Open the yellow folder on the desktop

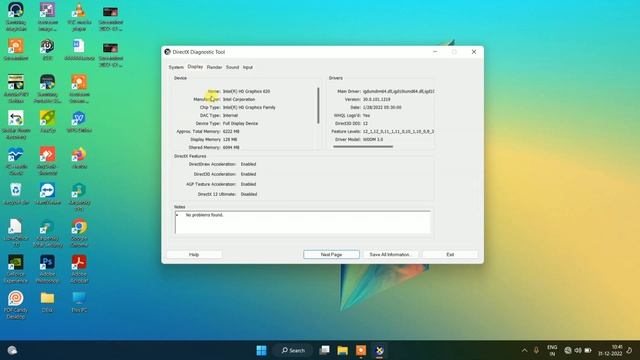[47, 301]
